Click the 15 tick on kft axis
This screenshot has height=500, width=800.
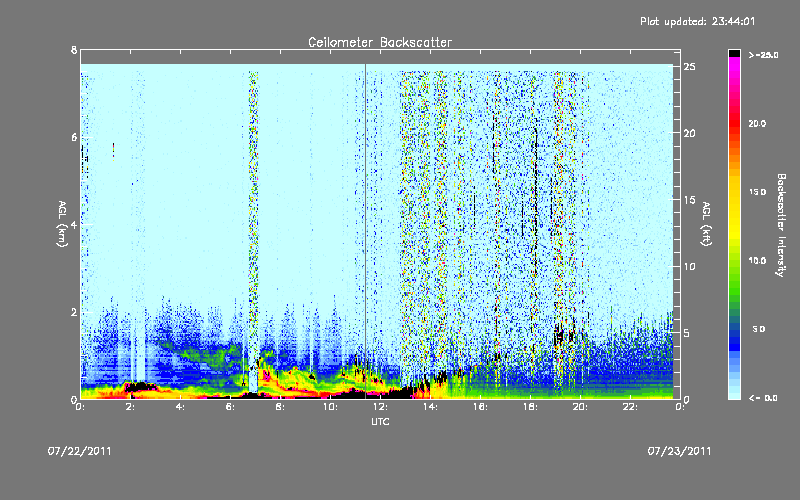(x=689, y=200)
